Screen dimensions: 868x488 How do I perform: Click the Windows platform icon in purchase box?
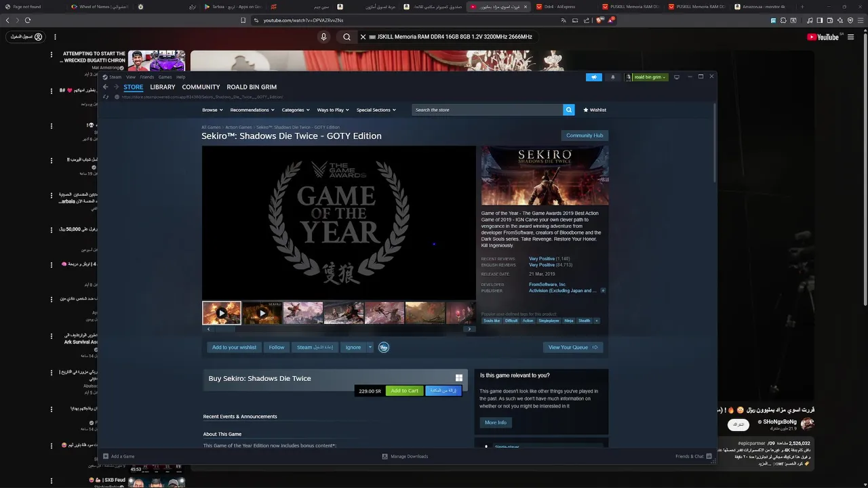pyautogui.click(x=459, y=378)
